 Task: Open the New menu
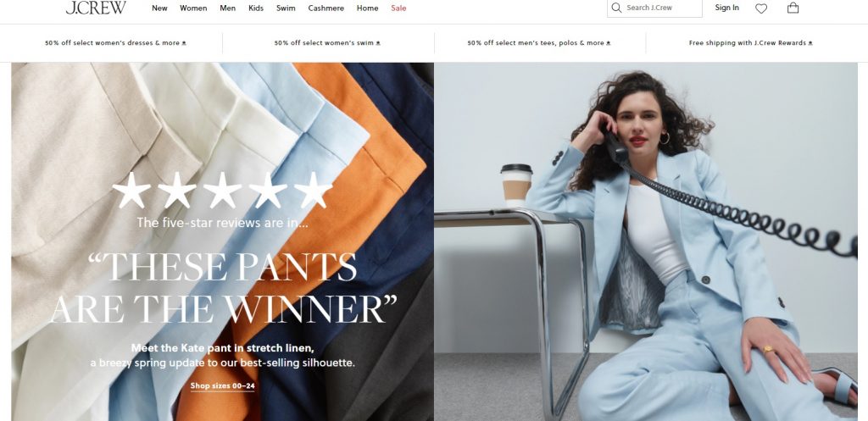pos(159,8)
